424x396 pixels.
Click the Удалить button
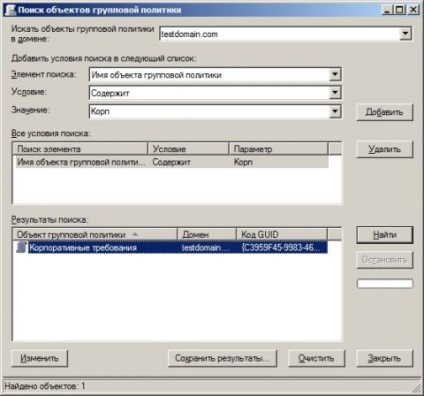click(x=384, y=149)
